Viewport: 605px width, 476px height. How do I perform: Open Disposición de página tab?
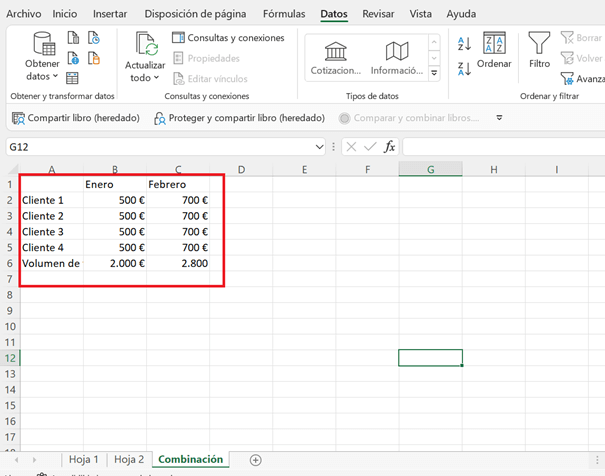[195, 14]
